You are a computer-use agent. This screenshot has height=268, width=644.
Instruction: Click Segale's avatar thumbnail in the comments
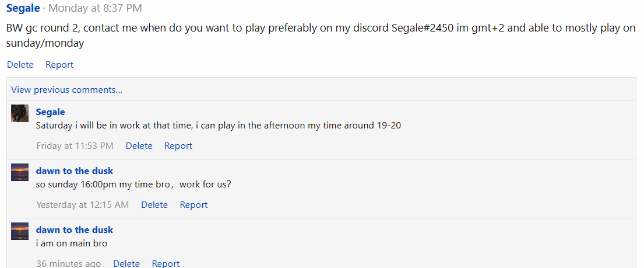[20, 113]
